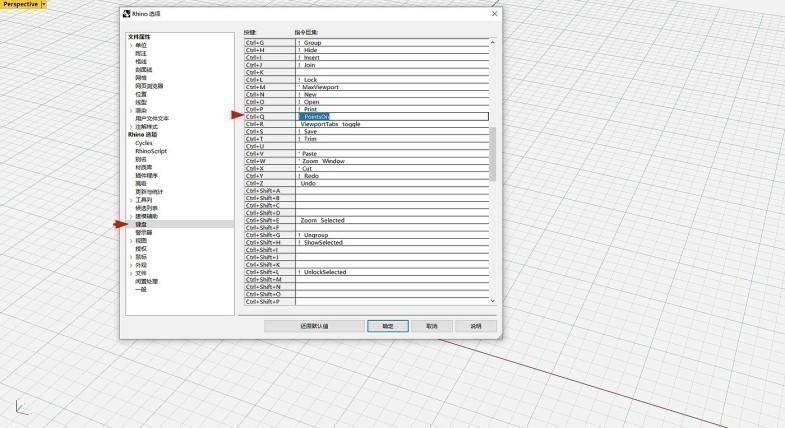Open the 网格 settings page
Image resolution: width=785 pixels, height=428 pixels.
[x=141, y=77]
